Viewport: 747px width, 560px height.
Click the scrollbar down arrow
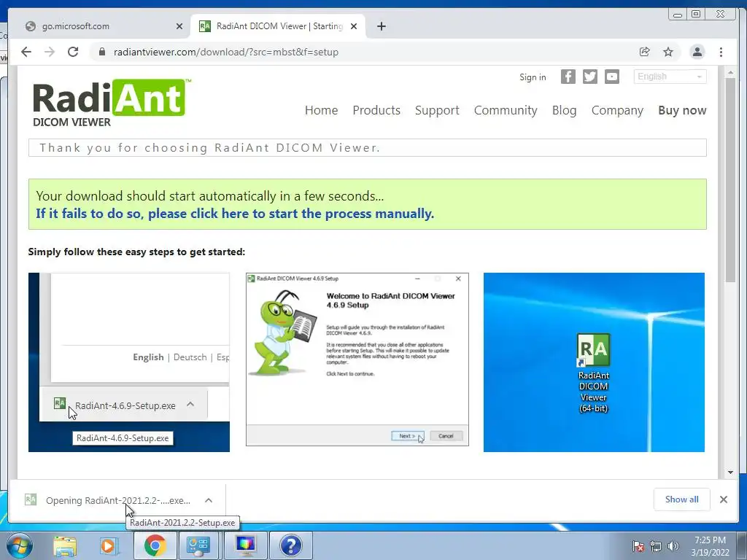click(x=730, y=472)
